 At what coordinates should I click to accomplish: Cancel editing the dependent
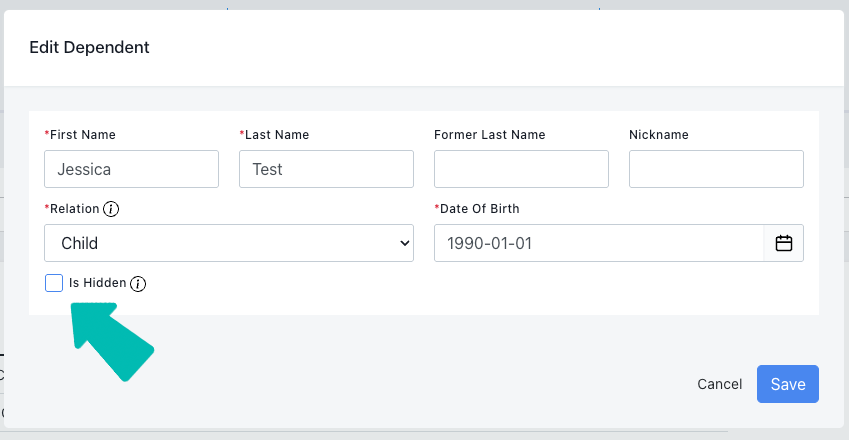(720, 384)
